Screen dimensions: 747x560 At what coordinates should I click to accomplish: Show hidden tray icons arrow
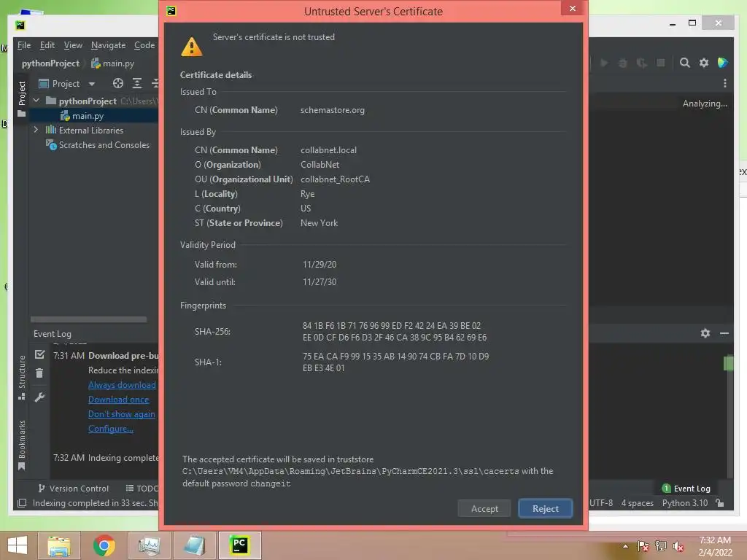[625, 546]
